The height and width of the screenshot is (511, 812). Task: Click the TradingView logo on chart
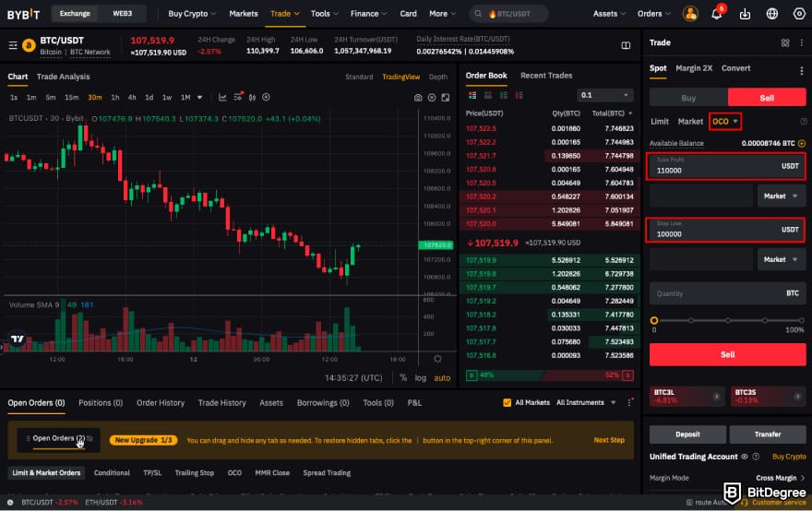click(18, 339)
